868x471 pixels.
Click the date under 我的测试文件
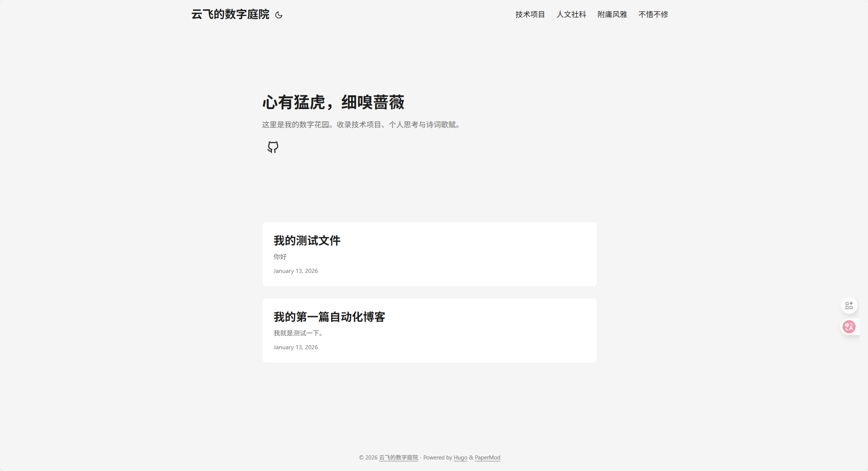(296, 271)
